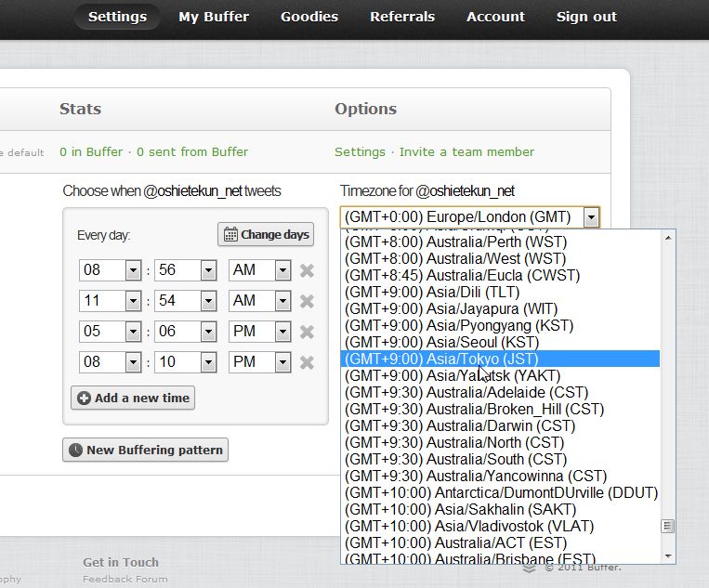Delete the 08:10 PM time slot
The height and width of the screenshot is (588, 709).
[307, 362]
